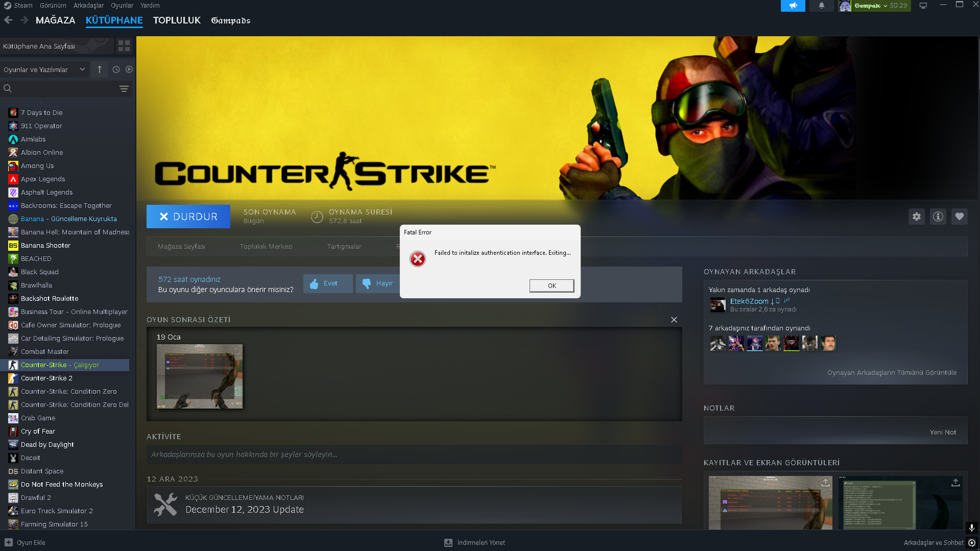Screen dimensions: 980x551
Task: Open download manager icon at bottom
Action: click(448, 542)
